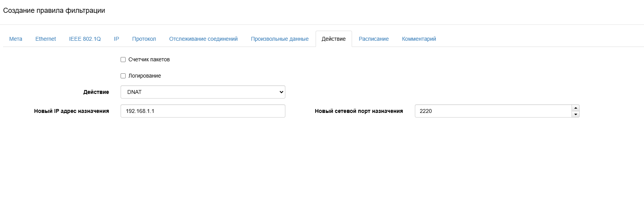Switch to the Ethernet tab

[45, 39]
